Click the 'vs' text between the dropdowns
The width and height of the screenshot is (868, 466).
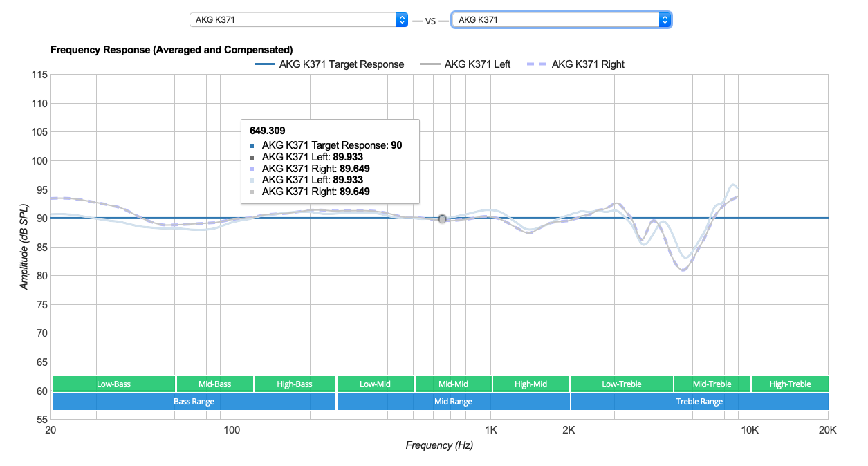click(x=430, y=20)
